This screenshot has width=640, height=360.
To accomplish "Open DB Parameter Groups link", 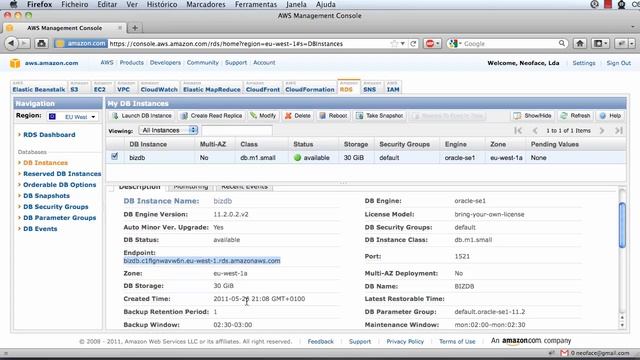I will (60, 218).
